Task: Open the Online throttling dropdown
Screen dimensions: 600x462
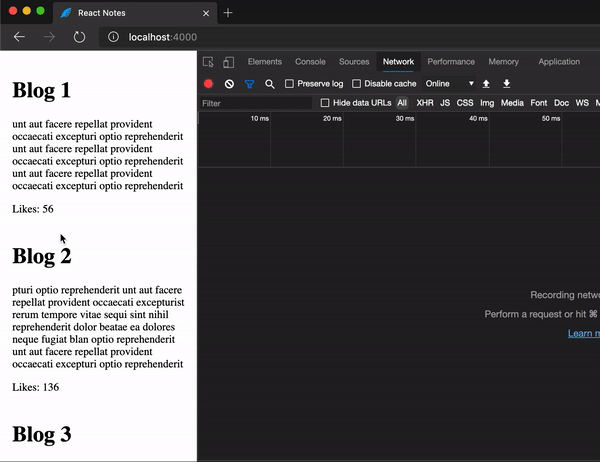Action: coord(450,84)
